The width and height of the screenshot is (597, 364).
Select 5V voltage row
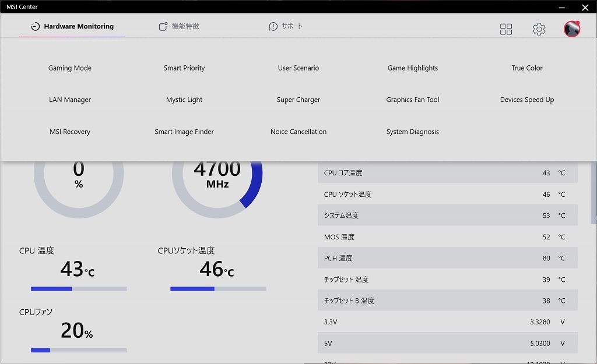[x=447, y=343]
